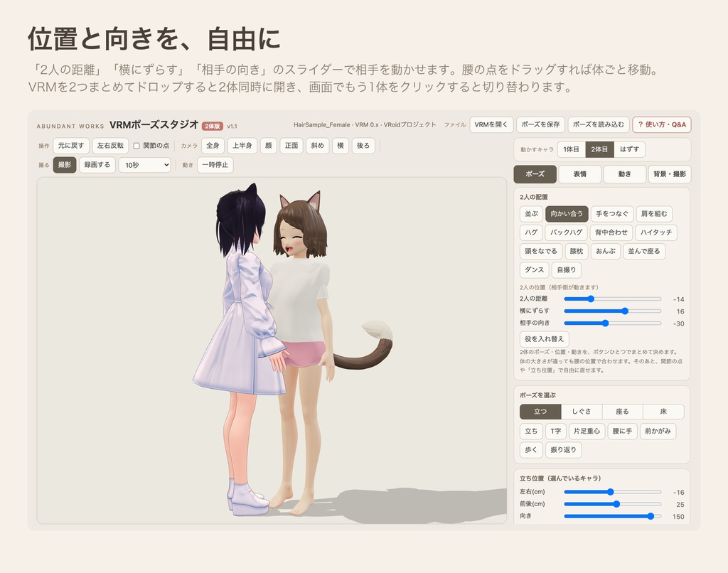
Task: Open the 使い方・Q&A help
Action: [x=662, y=125]
